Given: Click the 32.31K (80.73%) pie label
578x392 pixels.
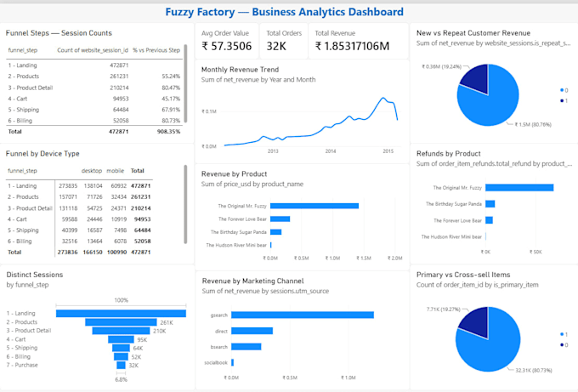Looking at the screenshot, I should pyautogui.click(x=534, y=370).
